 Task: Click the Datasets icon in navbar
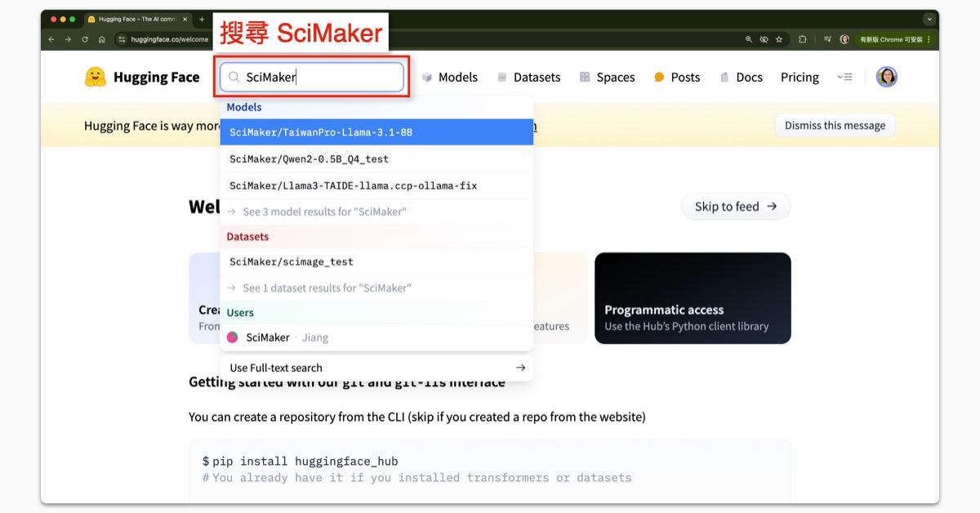tap(502, 77)
